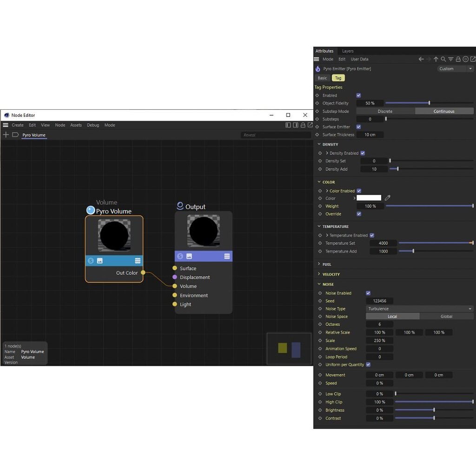This screenshot has height=476, width=476.
Task: Click the Seed value field
Action: pyautogui.click(x=379, y=301)
